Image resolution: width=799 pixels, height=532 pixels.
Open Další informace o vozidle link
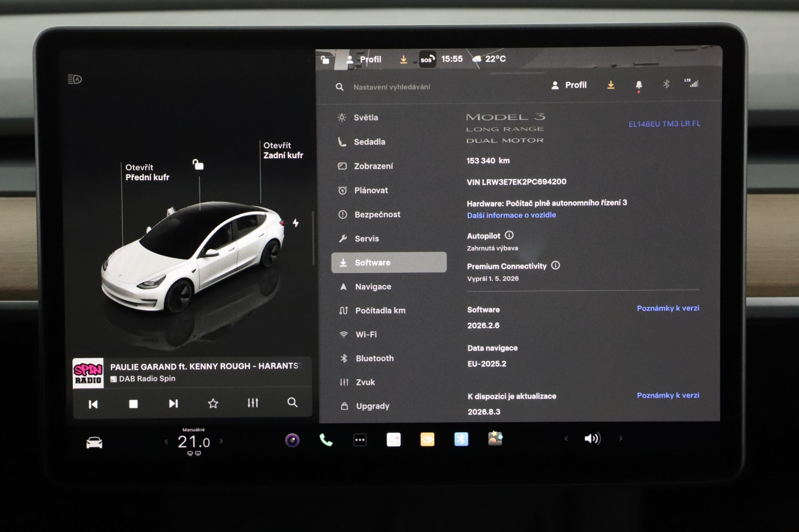pyautogui.click(x=511, y=215)
